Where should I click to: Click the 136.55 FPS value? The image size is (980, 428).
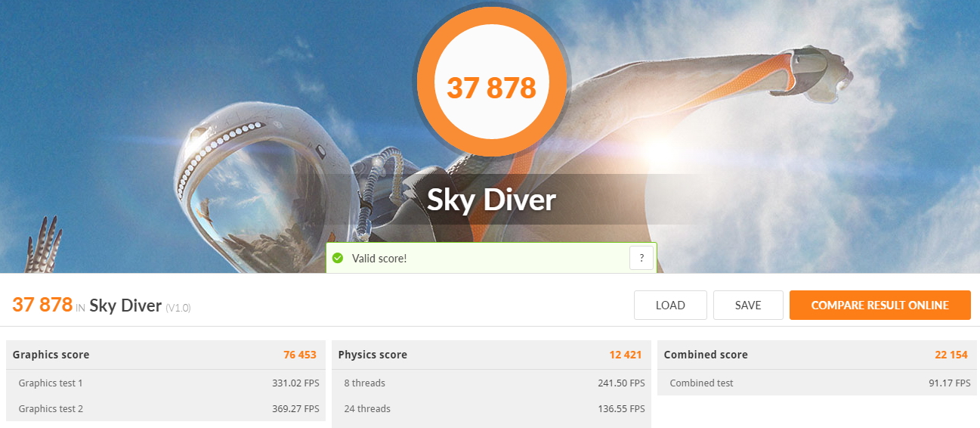[x=621, y=409]
